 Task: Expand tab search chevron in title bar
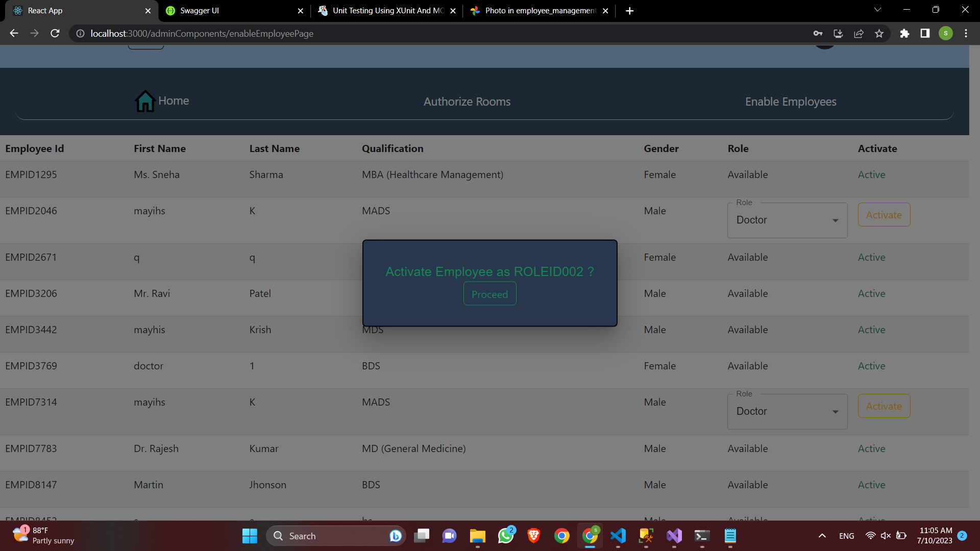point(877,10)
